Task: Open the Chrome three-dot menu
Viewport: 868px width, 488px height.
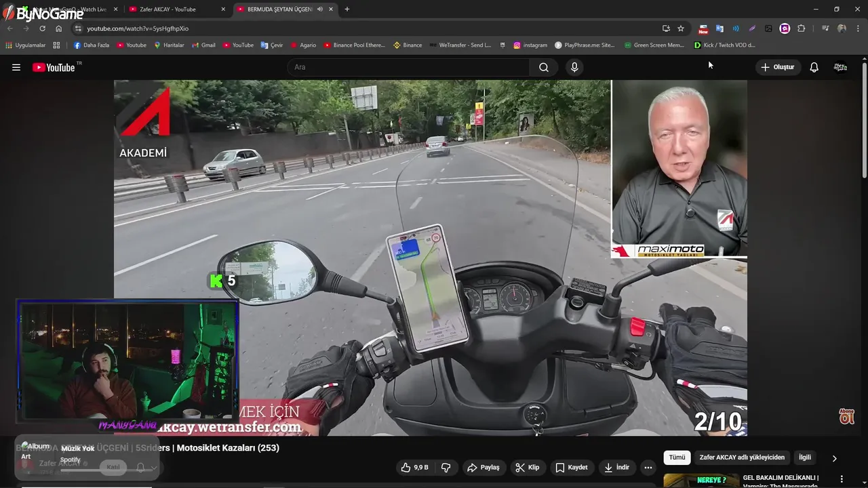Action: pyautogui.click(x=859, y=28)
